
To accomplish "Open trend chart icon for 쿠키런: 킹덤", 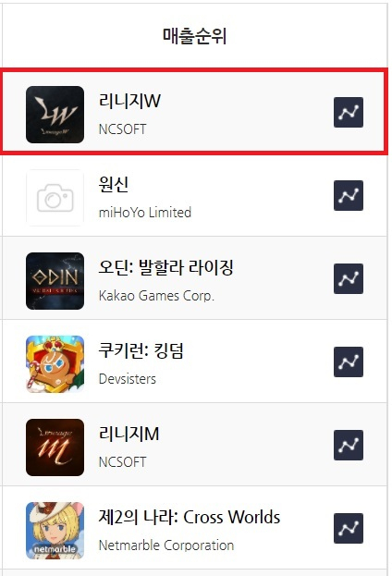I will tap(349, 362).
